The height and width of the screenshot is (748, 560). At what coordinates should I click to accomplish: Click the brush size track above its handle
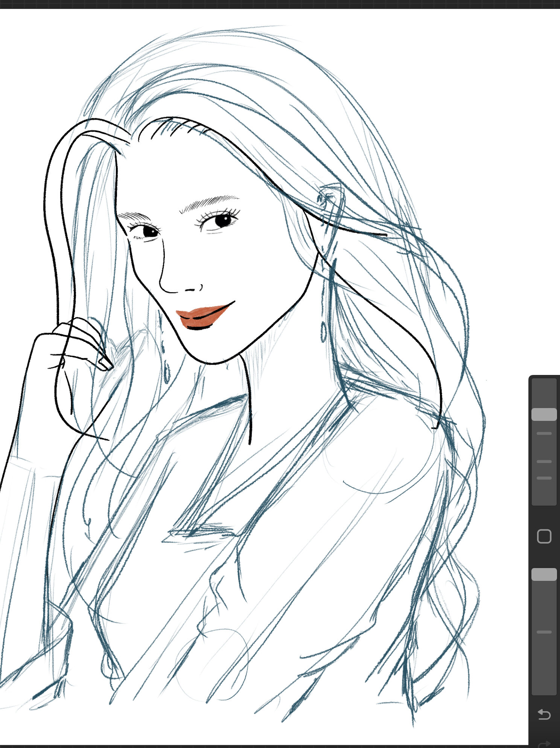544,393
